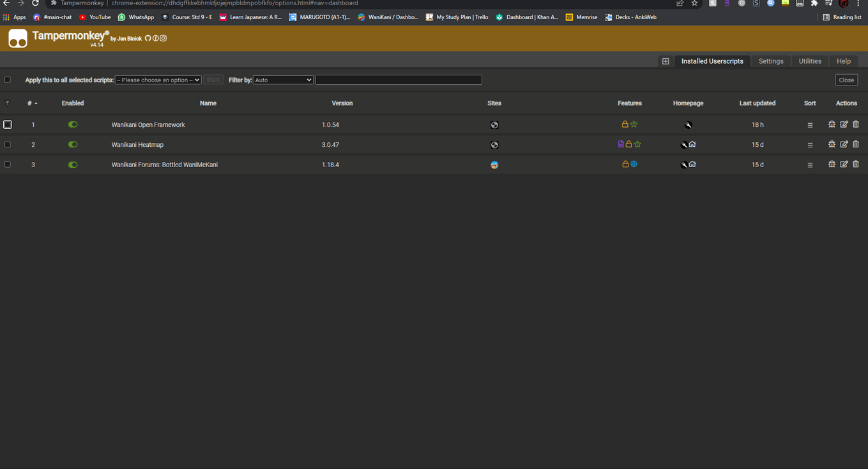Open the Wanikani Open Framework homepage source icon
Image resolution: width=868 pixels, height=469 pixels.
tap(689, 125)
